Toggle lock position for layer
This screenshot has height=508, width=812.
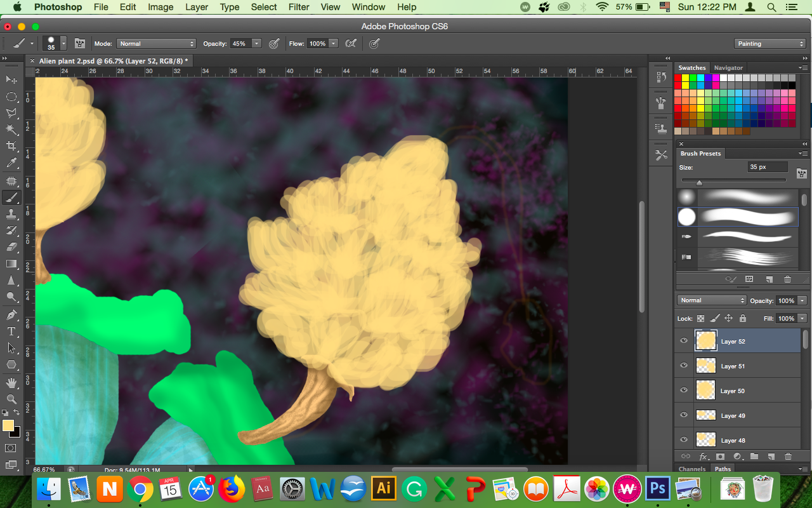(729, 318)
